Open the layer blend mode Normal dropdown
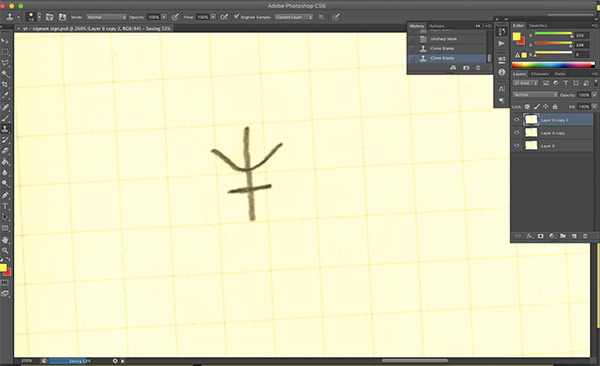Screen dimensions: 600x366 pos(535,95)
